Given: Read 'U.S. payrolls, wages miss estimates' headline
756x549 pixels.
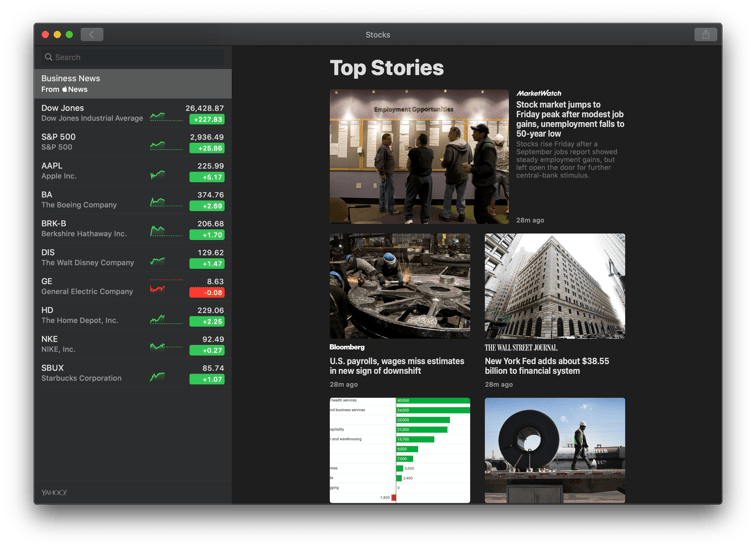Looking at the screenshot, I should [x=397, y=366].
